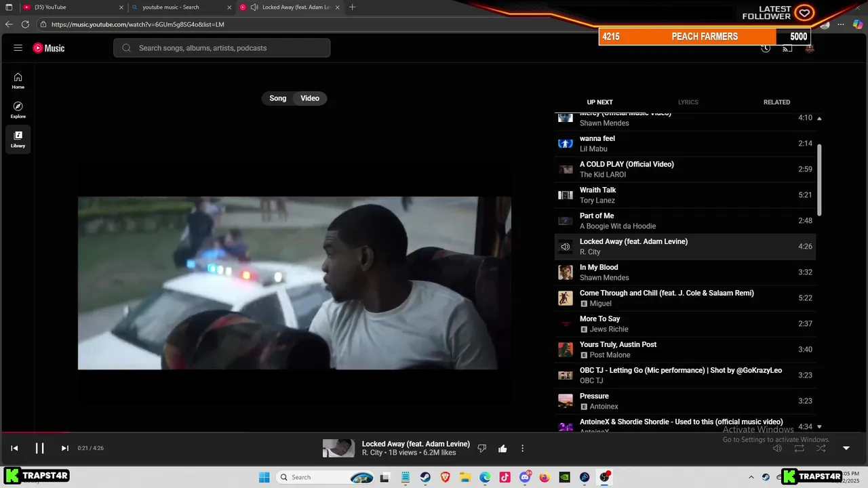Like Locked Away with thumbs up
Image resolution: width=868 pixels, height=488 pixels.
[502, 448]
